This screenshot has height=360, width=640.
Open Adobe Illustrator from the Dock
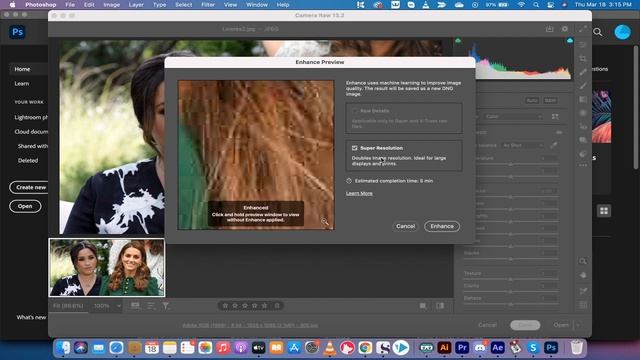[x=444, y=348]
